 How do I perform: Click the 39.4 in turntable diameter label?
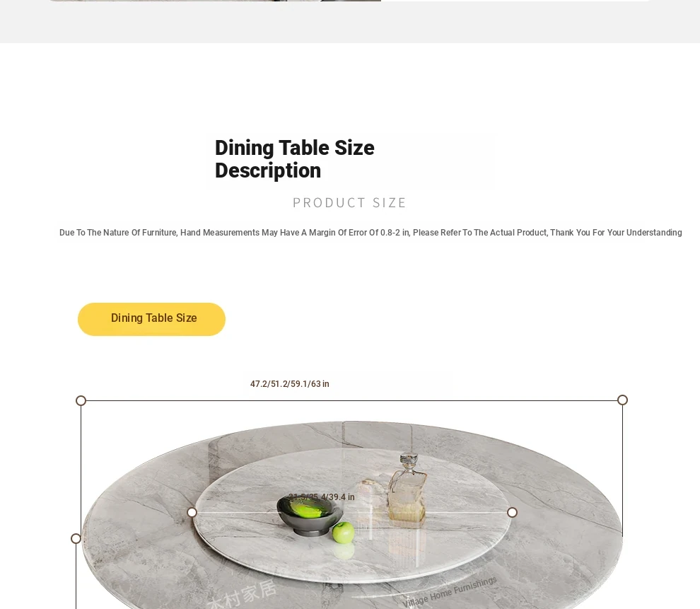(322, 497)
